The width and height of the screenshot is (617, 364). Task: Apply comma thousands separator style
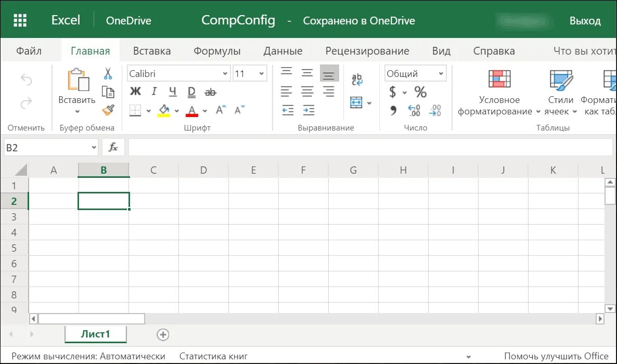point(393,111)
